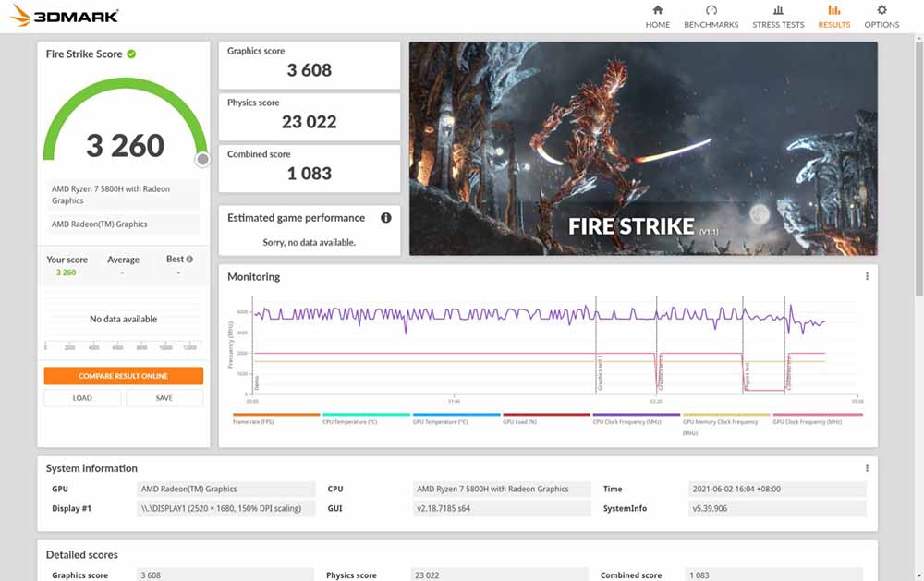Click the AMD Ryzen 7 5800H label under the gauge

[123, 195]
